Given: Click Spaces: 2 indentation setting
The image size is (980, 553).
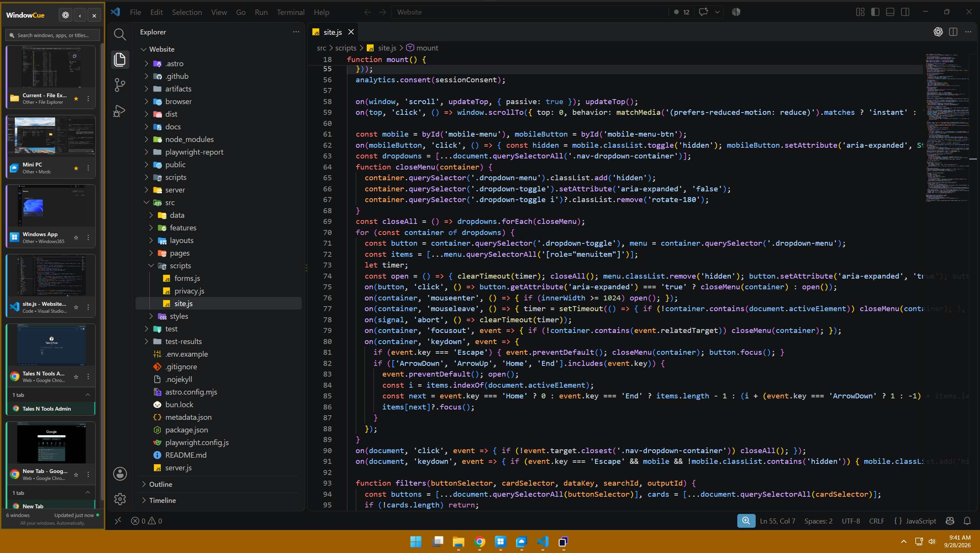Looking at the screenshot, I should [818, 521].
